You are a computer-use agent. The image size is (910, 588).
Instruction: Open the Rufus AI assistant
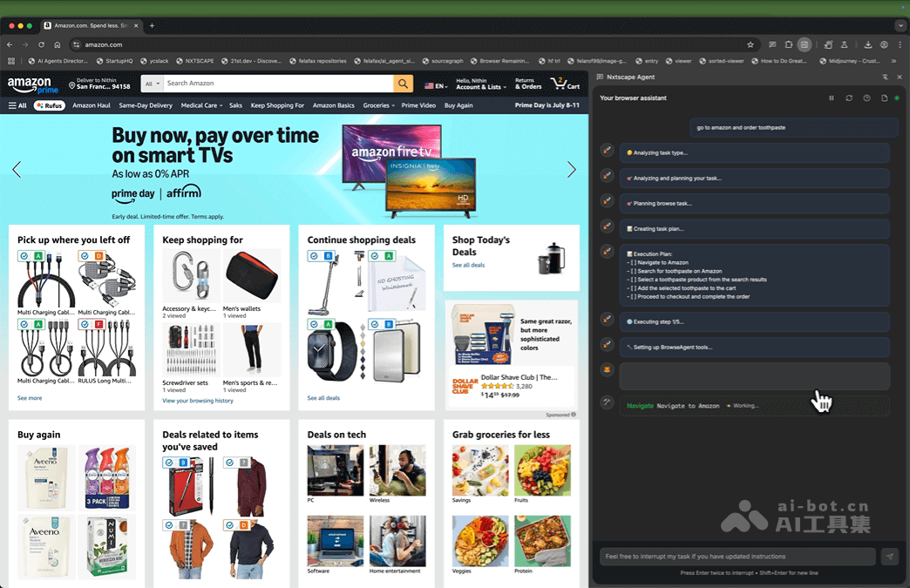(x=50, y=105)
